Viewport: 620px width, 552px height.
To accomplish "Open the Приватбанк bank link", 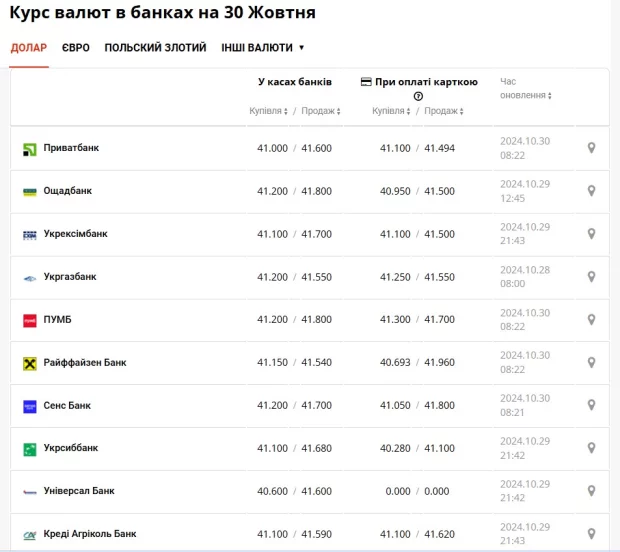I will pyautogui.click(x=71, y=148).
